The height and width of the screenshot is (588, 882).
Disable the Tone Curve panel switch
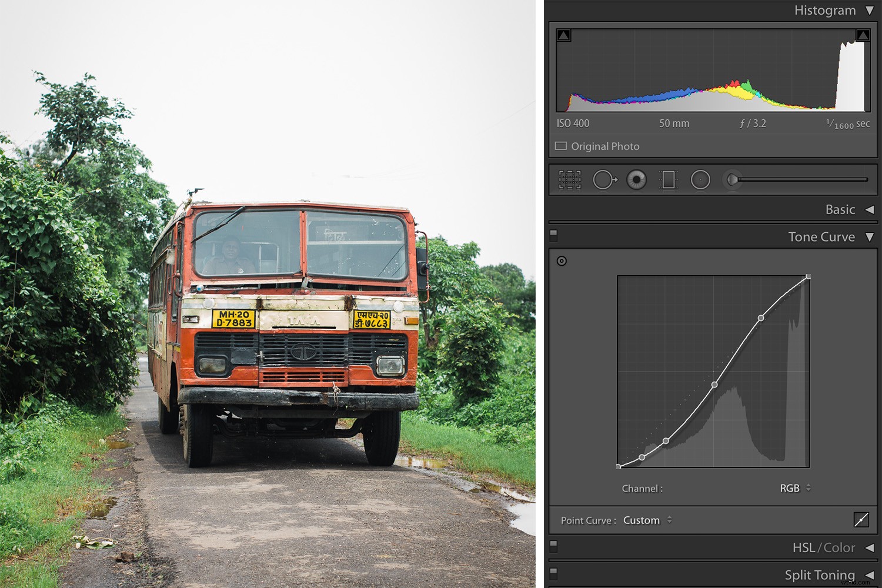tap(553, 236)
